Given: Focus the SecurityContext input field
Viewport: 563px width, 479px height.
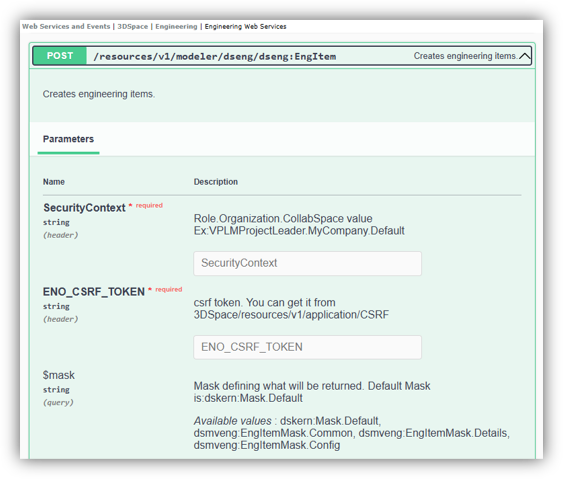Looking at the screenshot, I should point(307,263).
